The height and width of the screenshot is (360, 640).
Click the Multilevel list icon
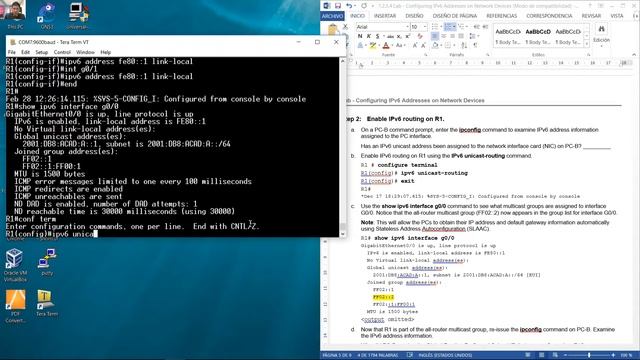[x=462, y=27]
